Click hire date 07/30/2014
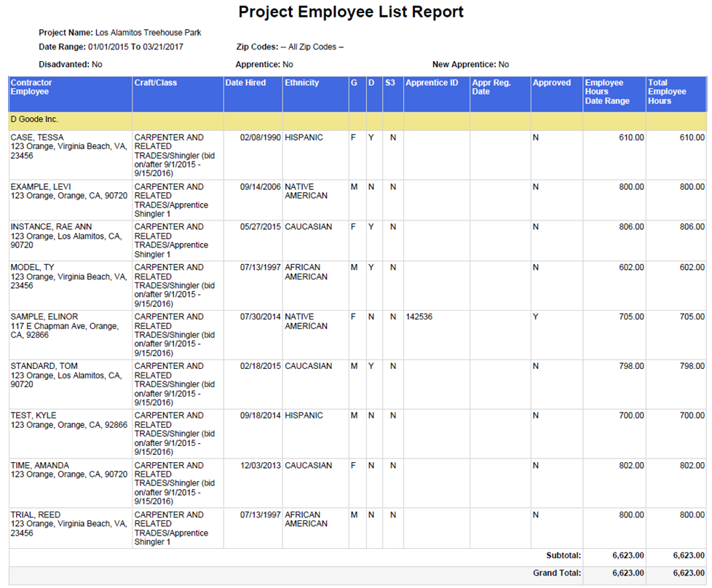This screenshot has width=712, height=588. [260, 317]
